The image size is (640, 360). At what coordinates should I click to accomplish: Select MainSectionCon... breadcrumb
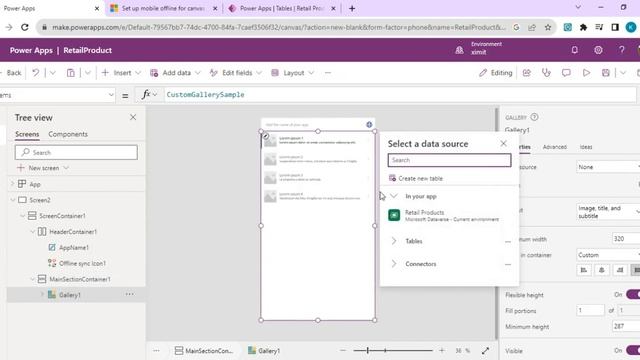(x=204, y=351)
